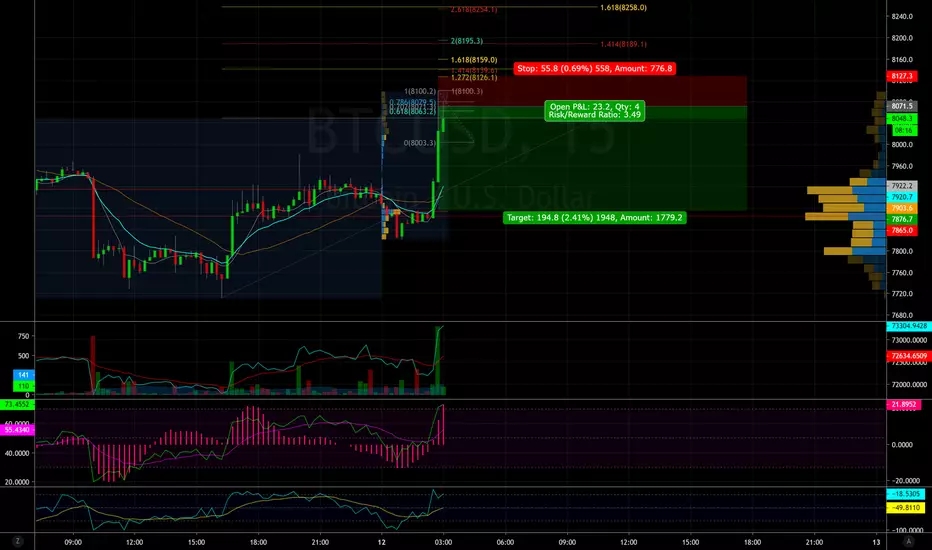Click the green 73.4552 left scale tag

(17, 404)
